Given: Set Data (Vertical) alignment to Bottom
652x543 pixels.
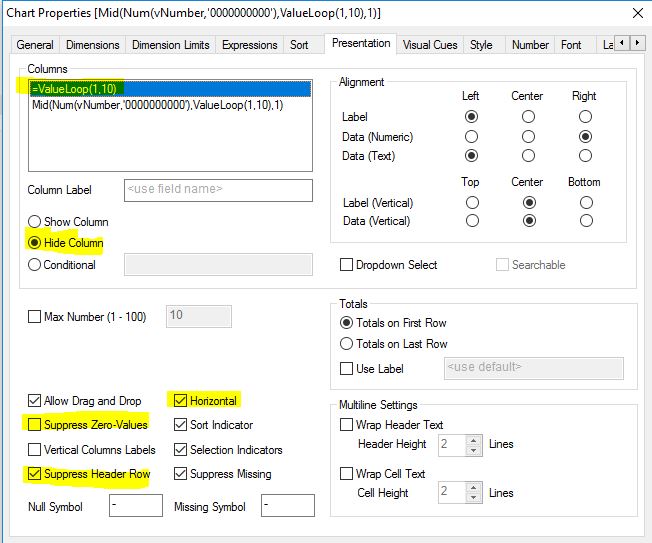Looking at the screenshot, I should pos(586,220).
